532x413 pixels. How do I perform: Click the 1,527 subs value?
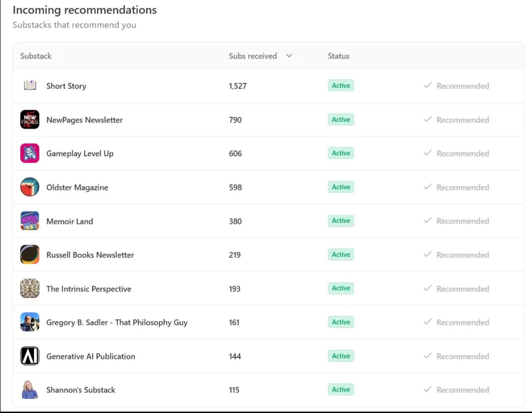238,86
